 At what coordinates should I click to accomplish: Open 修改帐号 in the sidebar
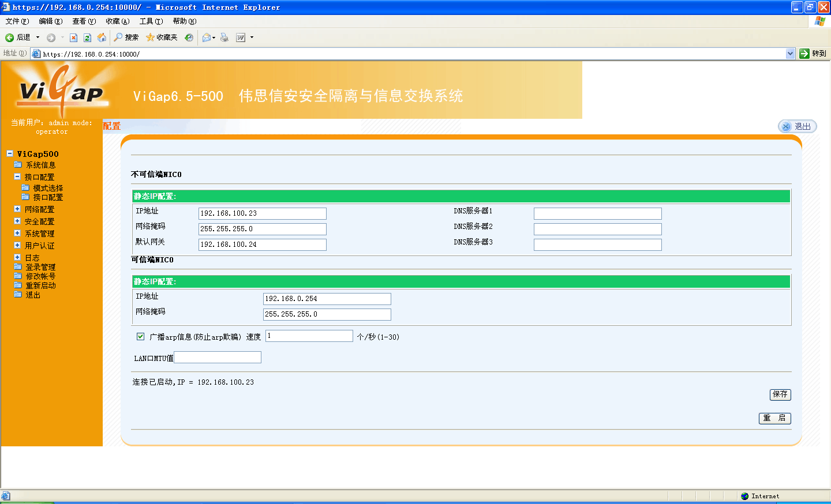(40, 276)
